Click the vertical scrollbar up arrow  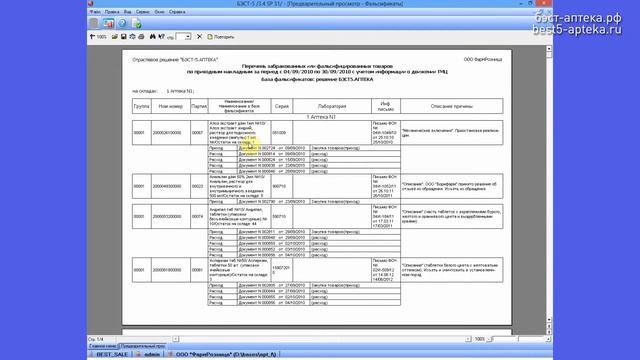(549, 49)
